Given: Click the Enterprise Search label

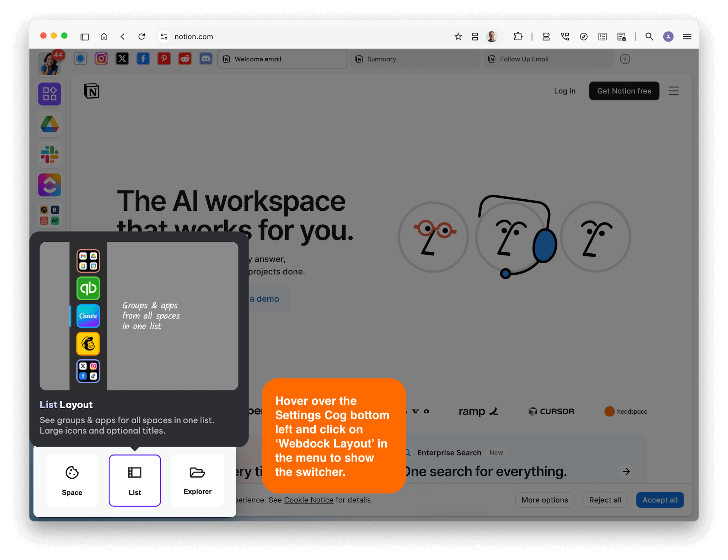Looking at the screenshot, I should pyautogui.click(x=449, y=453).
